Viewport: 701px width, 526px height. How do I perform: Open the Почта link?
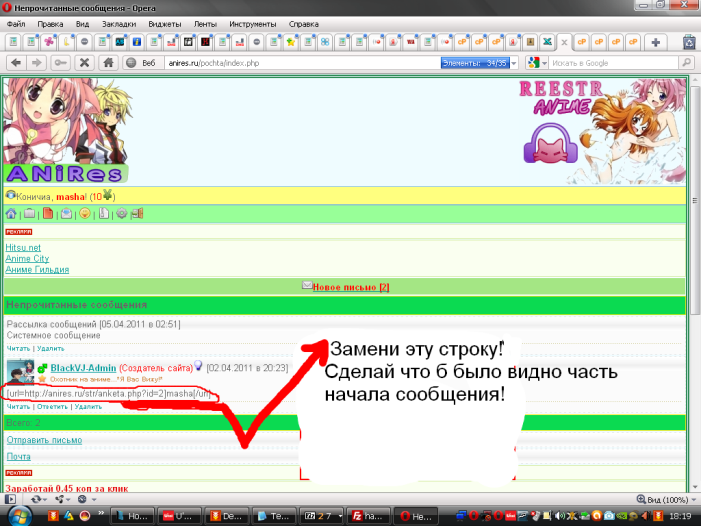[x=18, y=457]
